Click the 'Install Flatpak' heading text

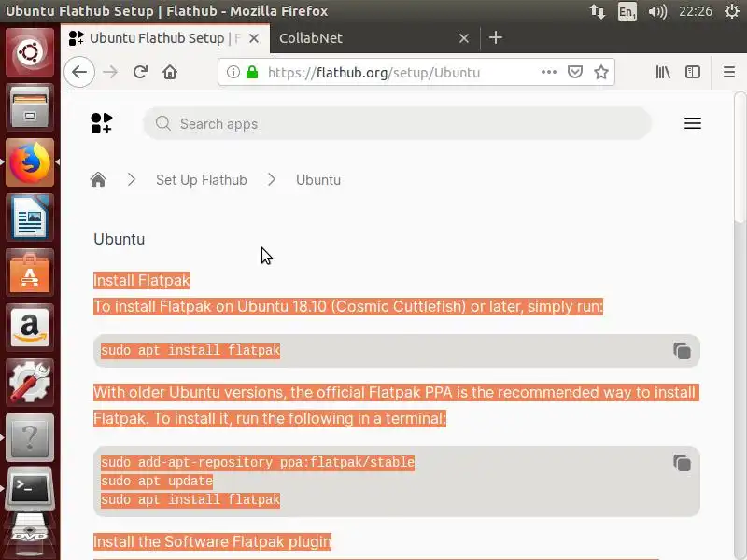click(142, 281)
